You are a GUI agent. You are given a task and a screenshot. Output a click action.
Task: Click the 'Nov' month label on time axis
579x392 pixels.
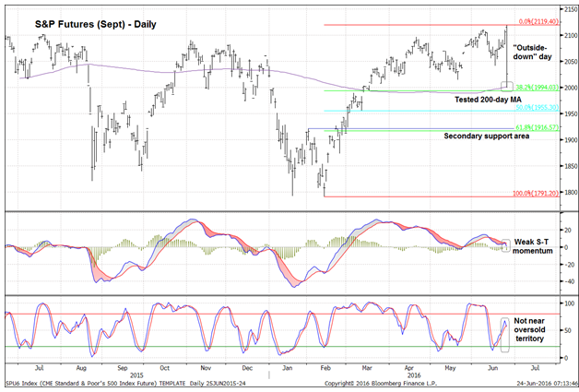click(x=206, y=368)
